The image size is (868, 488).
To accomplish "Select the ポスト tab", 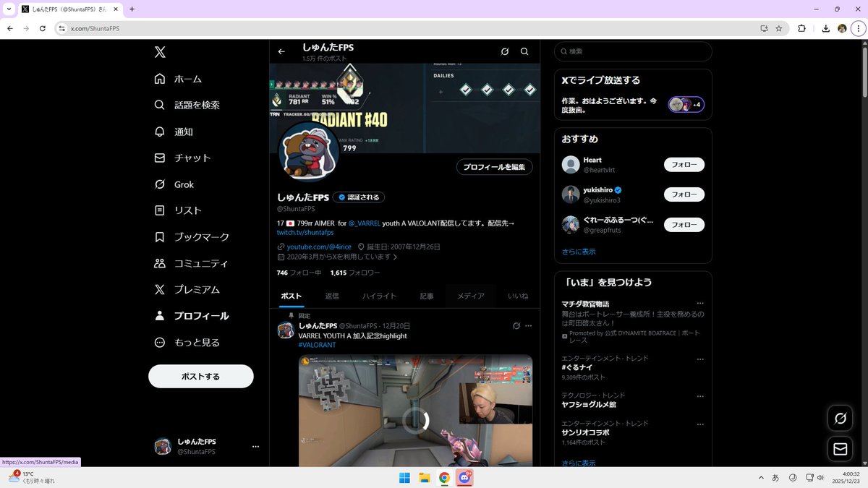I will (292, 296).
